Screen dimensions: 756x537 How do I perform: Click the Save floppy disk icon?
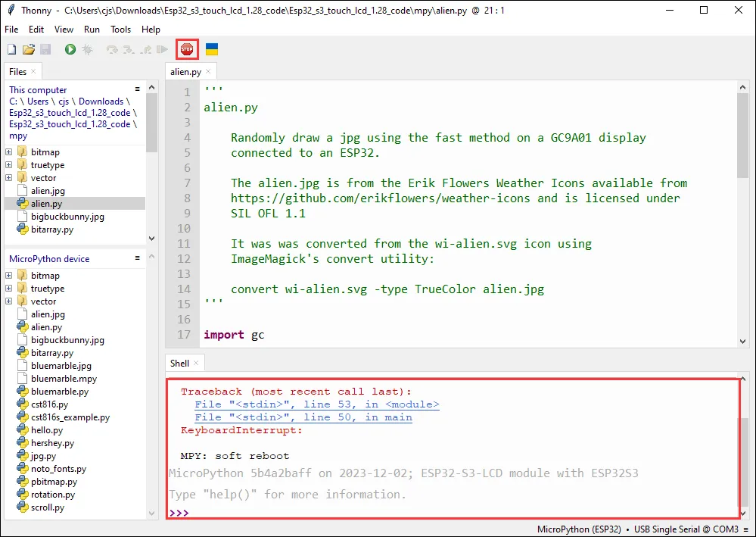point(45,49)
